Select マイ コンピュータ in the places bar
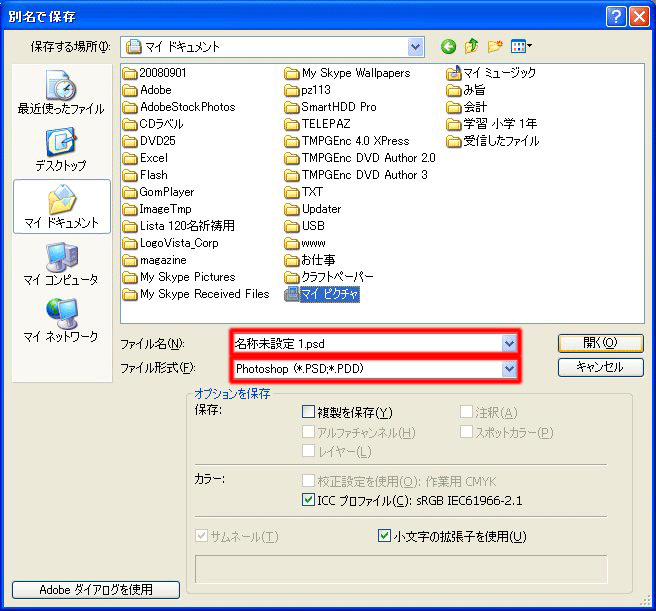The width and height of the screenshot is (656, 611). tap(61, 264)
